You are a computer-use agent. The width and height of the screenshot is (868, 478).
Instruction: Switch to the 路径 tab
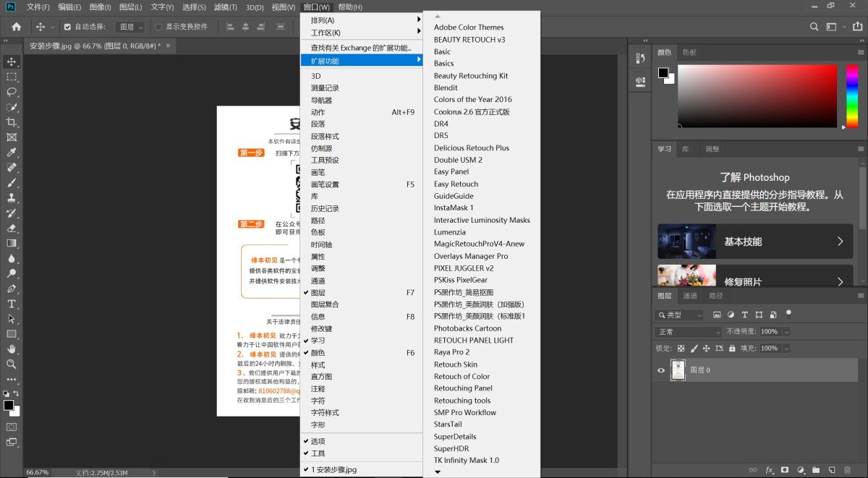pos(716,296)
